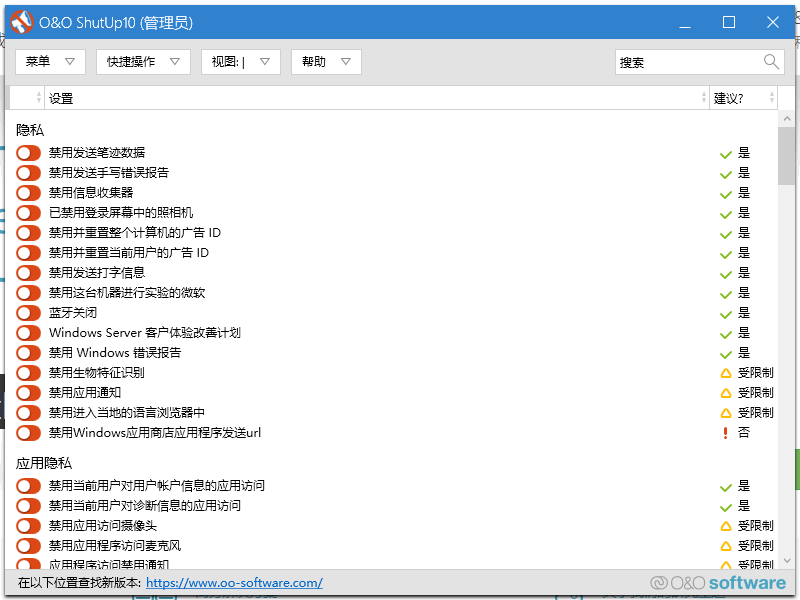Open the 视图 dropdown

[241, 62]
